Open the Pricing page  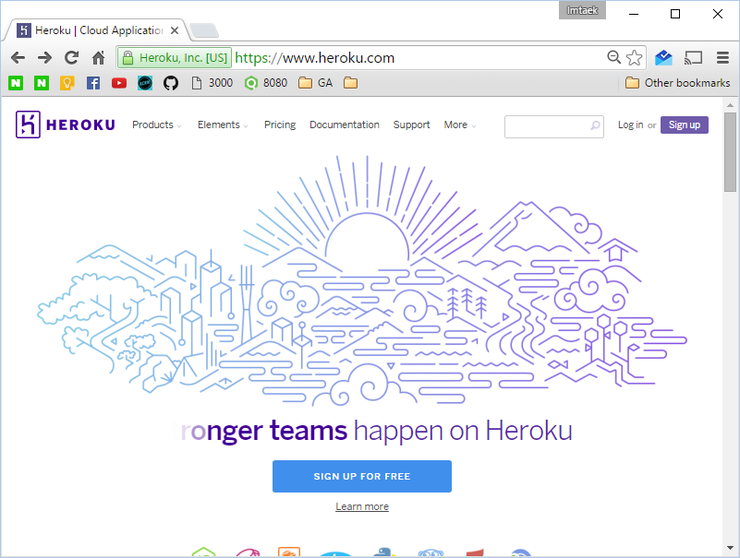tap(280, 125)
